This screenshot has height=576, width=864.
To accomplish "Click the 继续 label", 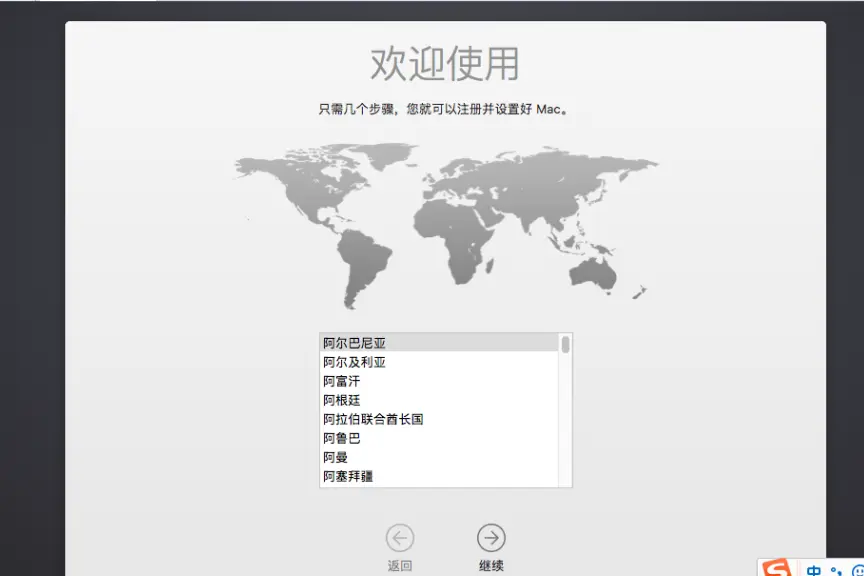I will [491, 566].
